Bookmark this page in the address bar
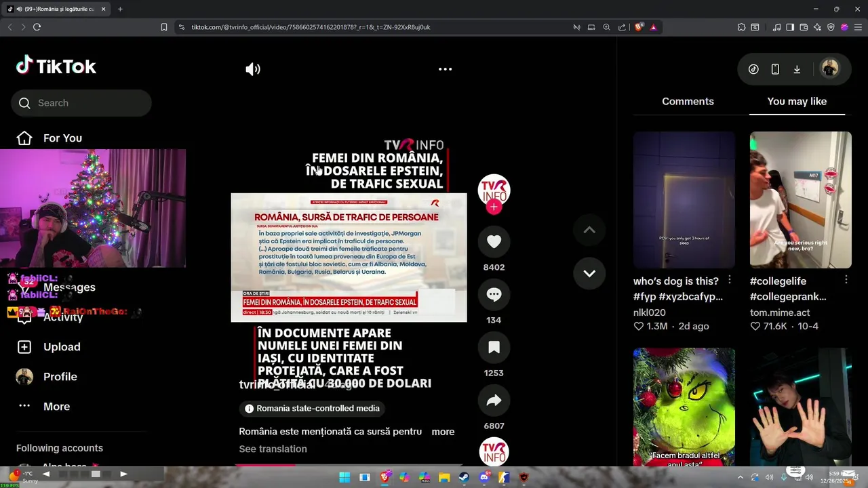Image resolution: width=868 pixels, height=488 pixels. [164, 27]
